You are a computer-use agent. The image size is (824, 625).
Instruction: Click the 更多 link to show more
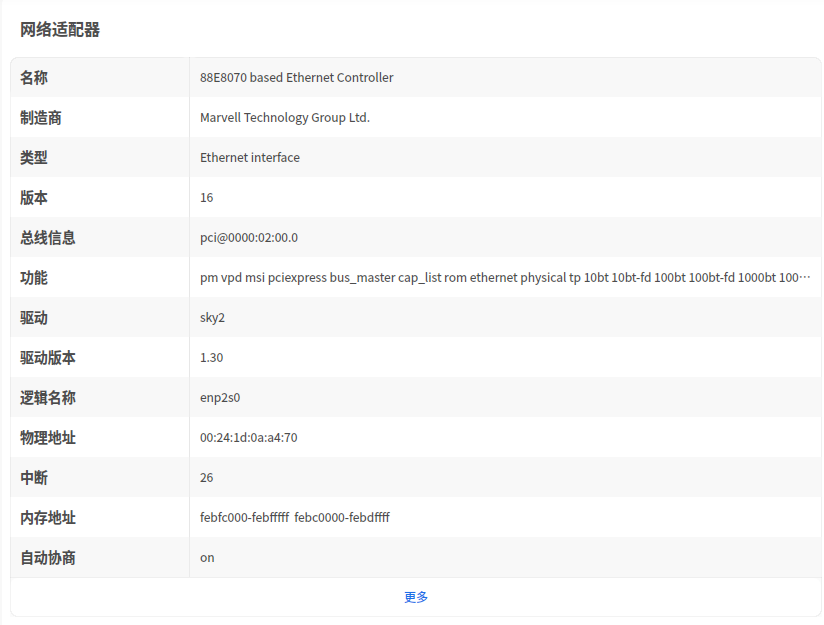pos(416,597)
